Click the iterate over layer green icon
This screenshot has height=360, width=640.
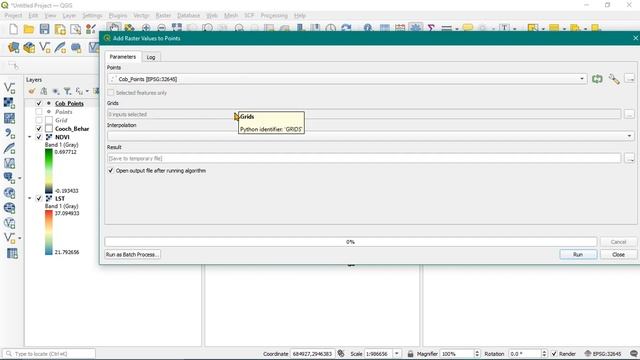pyautogui.click(x=597, y=79)
